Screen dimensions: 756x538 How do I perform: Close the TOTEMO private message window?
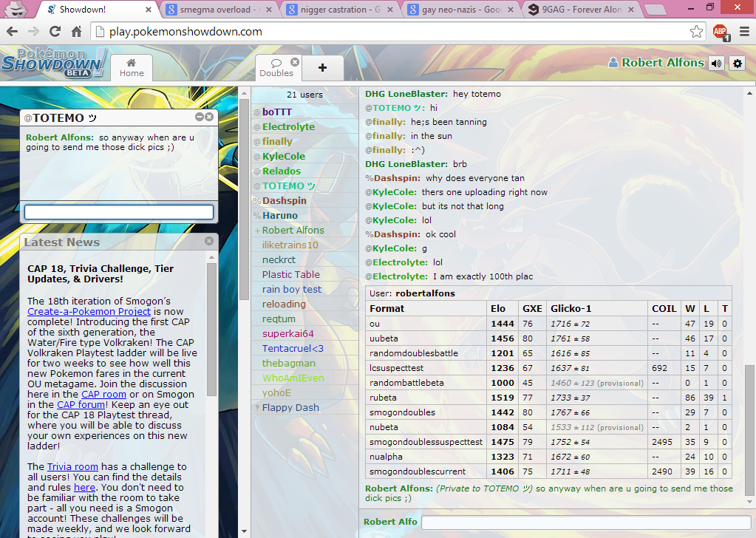click(209, 118)
